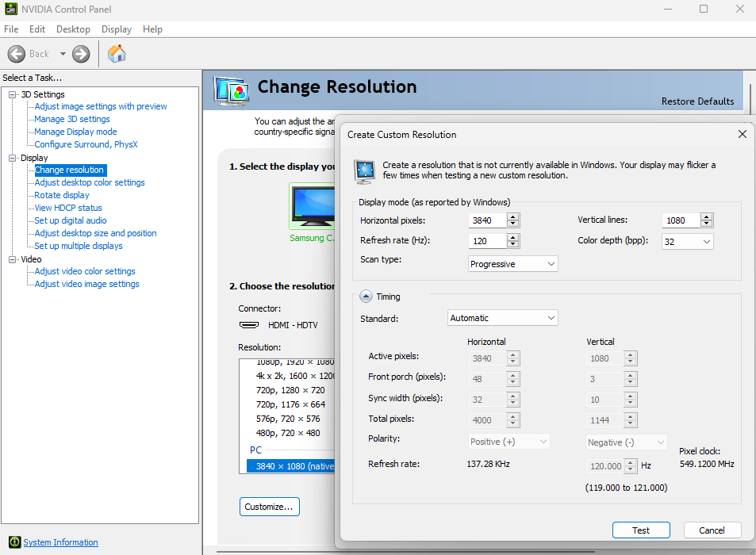The width and height of the screenshot is (756, 555).
Task: Click the Forward arrow icon
Action: point(81,54)
